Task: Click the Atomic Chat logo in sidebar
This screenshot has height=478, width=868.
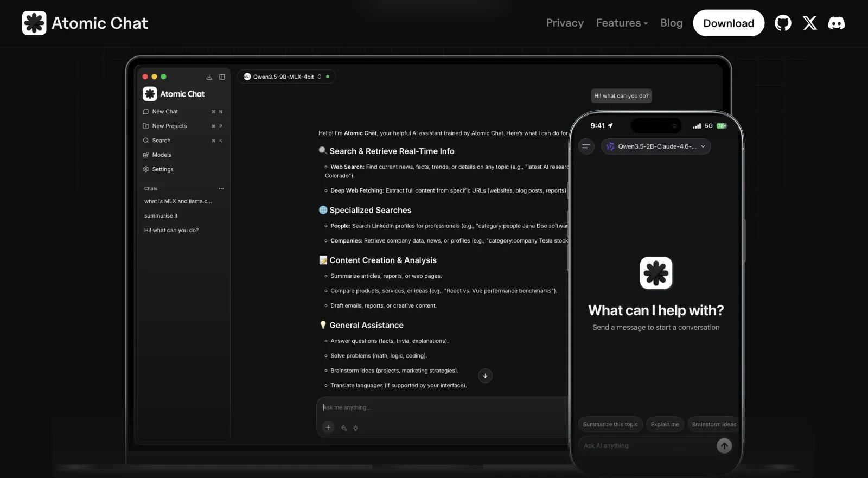Action: (x=174, y=94)
